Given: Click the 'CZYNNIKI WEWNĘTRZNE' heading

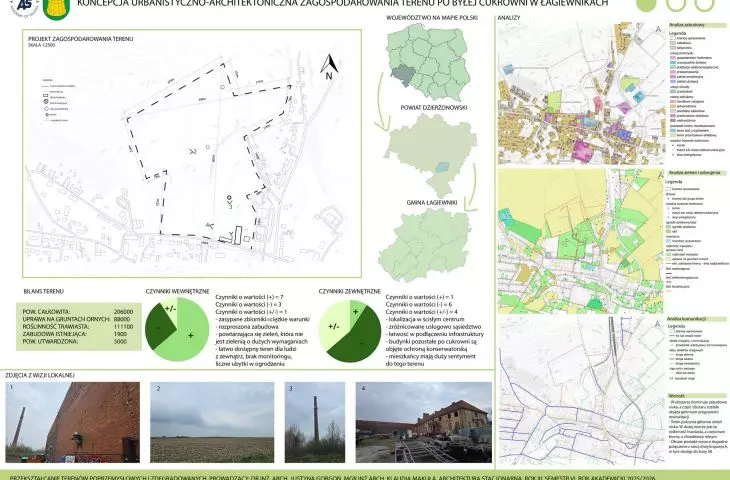Looking at the screenshot, I should click(x=177, y=291).
